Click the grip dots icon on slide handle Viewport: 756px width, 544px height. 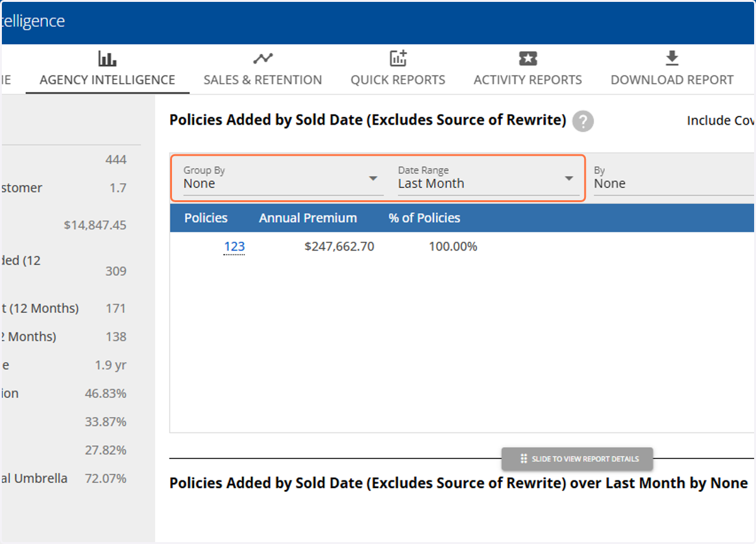[524, 459]
